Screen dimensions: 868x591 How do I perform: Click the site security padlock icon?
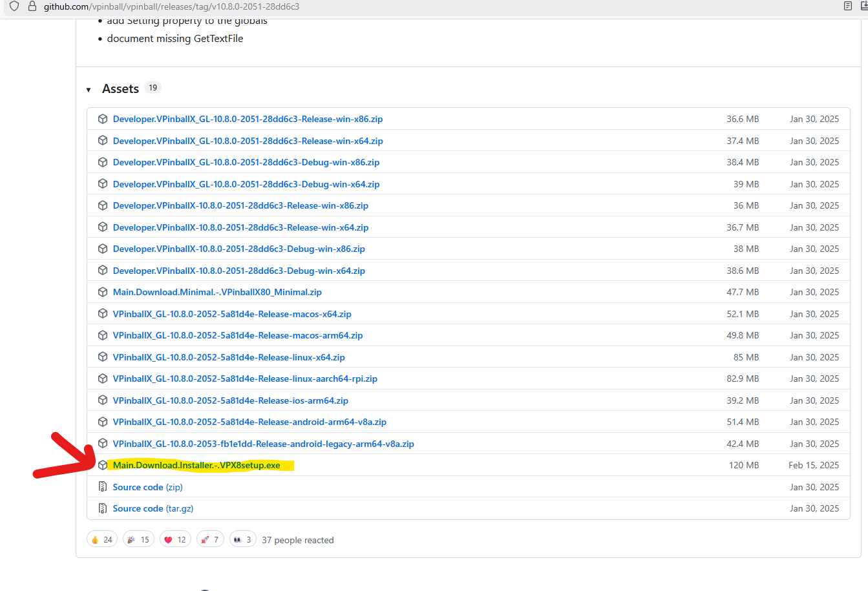32,6
